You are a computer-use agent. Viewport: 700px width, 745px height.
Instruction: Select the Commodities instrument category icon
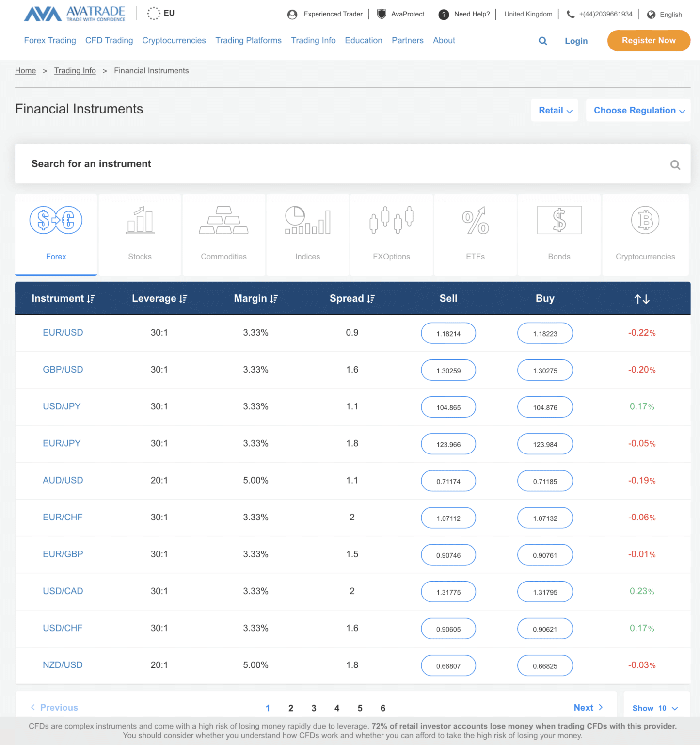click(x=223, y=221)
